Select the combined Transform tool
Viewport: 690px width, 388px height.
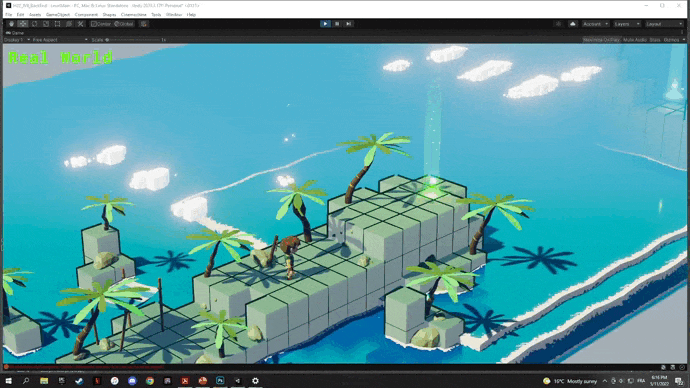point(69,24)
